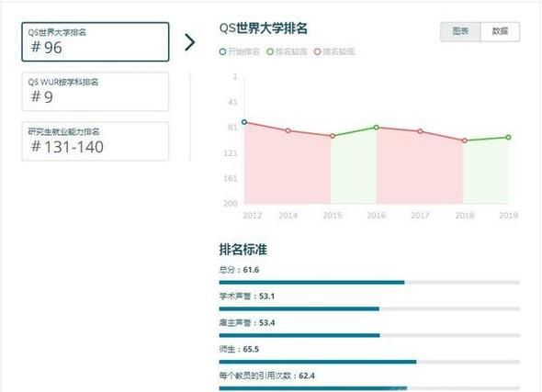Click the right chevron arrow beside ranking card
The width and height of the screenshot is (542, 392).
190,42
